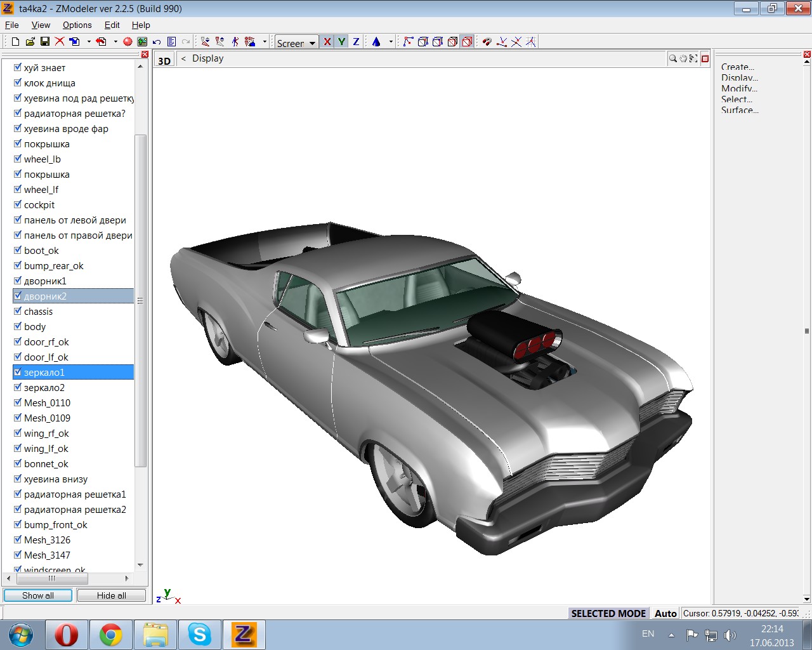This screenshot has height=650, width=812.
Task: Hide the bonnet_ok object via checkbox
Action: pyautogui.click(x=18, y=463)
